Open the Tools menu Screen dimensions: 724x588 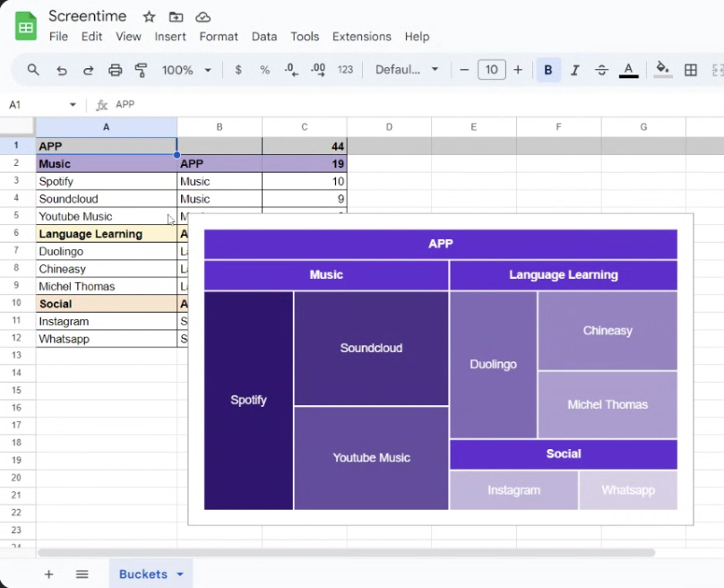(305, 37)
